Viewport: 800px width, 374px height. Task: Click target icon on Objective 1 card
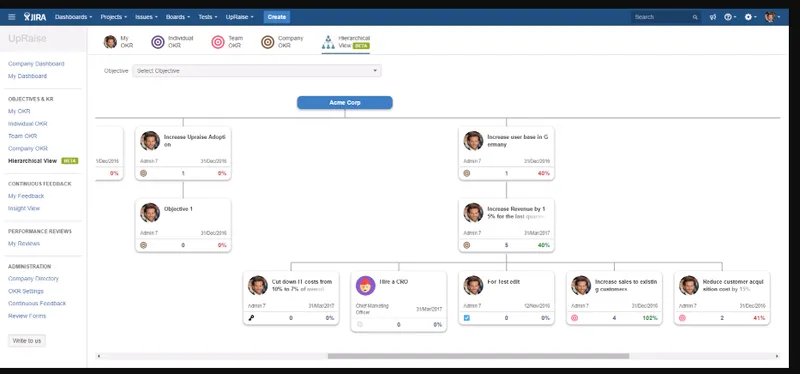tap(143, 245)
